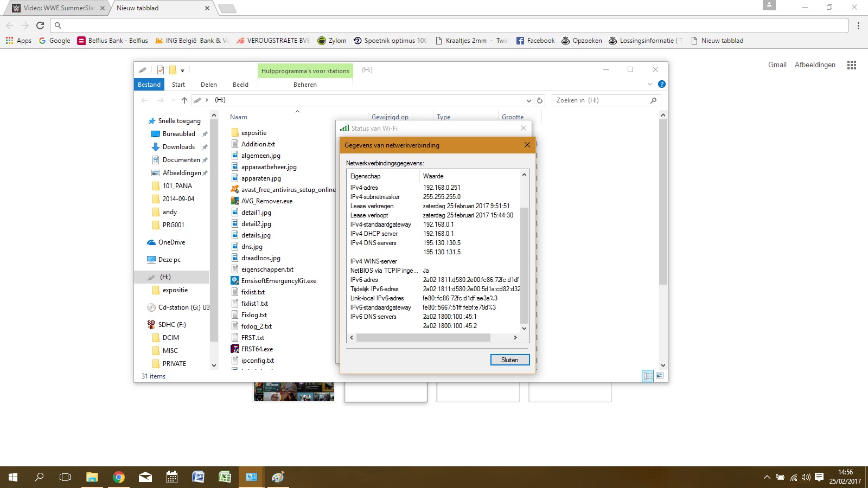The image size is (868, 488).
Task: Open the first most-visited thumbnail tile
Action: click(293, 392)
